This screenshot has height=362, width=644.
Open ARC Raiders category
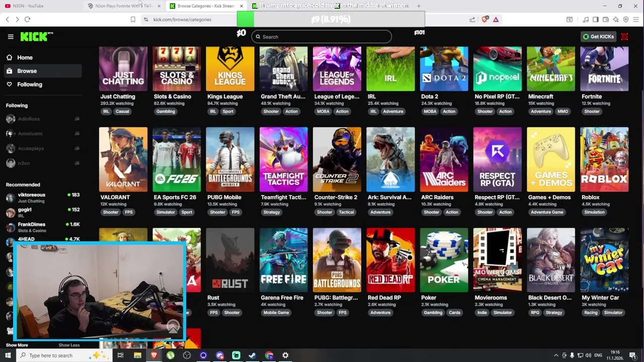(x=444, y=159)
